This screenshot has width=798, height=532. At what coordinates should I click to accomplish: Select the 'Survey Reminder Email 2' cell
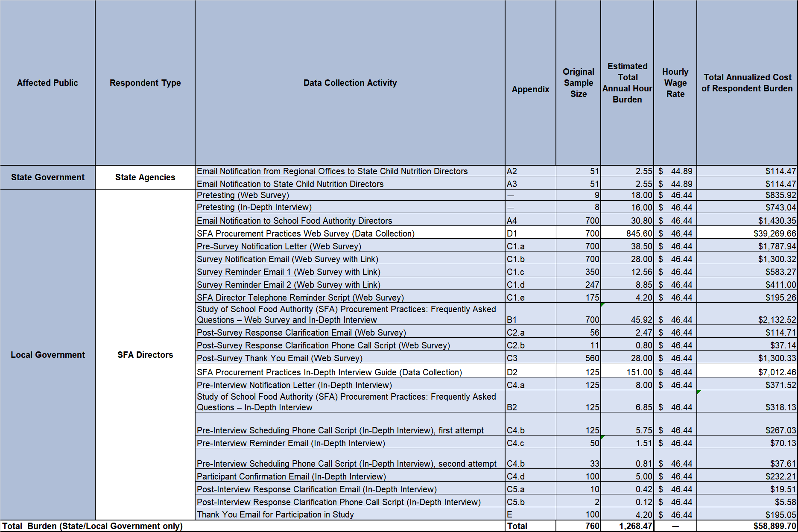point(350,284)
